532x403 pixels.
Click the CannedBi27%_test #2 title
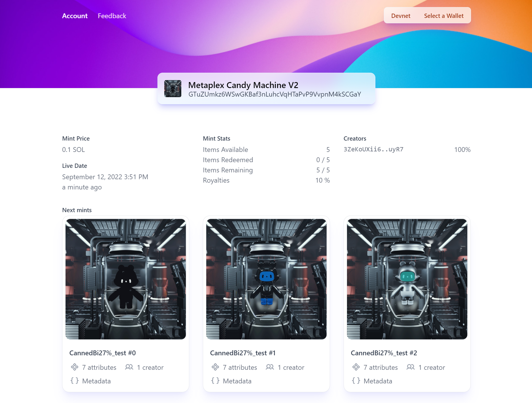coord(384,353)
